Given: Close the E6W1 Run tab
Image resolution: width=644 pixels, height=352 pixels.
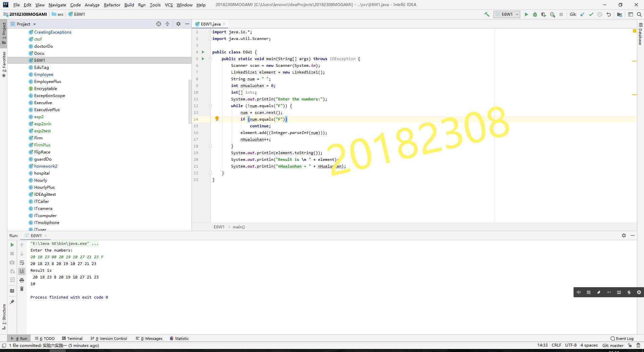Looking at the screenshot, I should 46,236.
